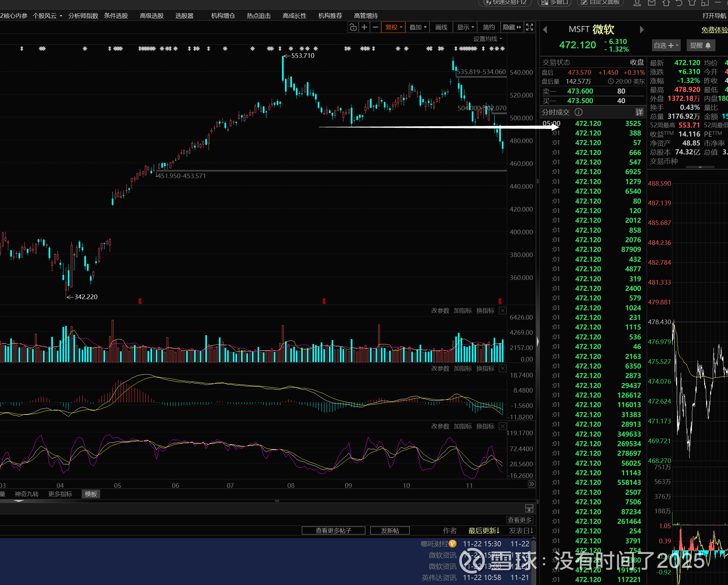
Task: Toggle 隐藏 to hide side panel
Action: (x=511, y=27)
